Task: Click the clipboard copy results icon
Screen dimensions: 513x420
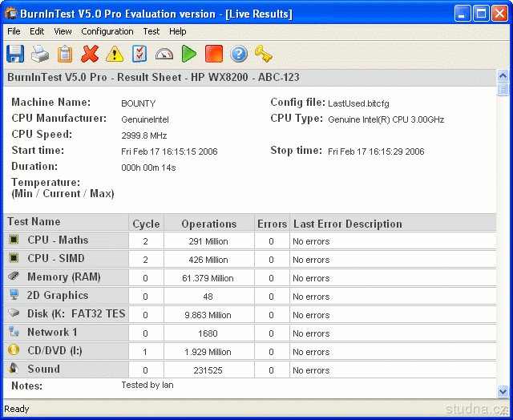Action: tap(65, 54)
